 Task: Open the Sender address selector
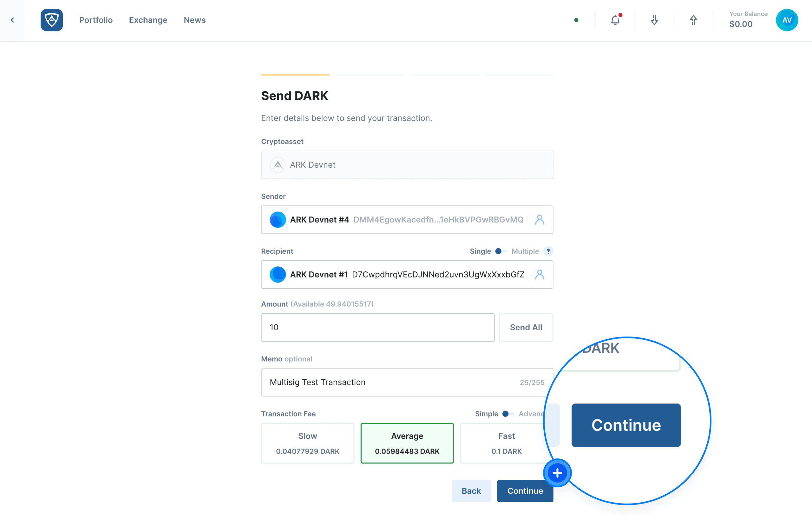click(x=407, y=220)
